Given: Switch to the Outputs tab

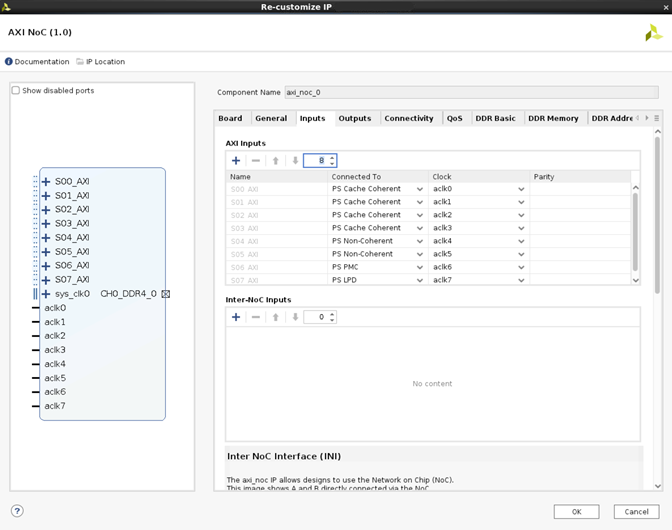Looking at the screenshot, I should coord(355,118).
